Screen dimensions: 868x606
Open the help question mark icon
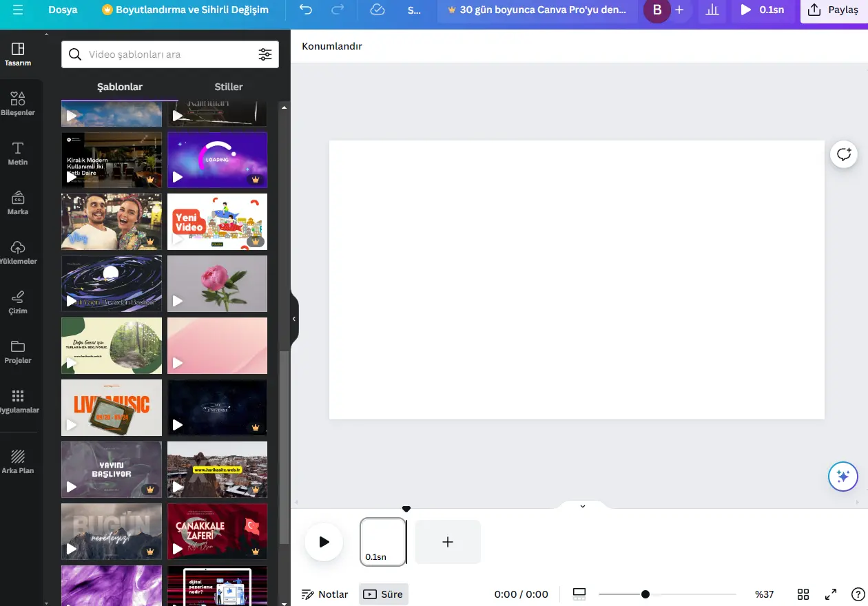[x=858, y=594]
